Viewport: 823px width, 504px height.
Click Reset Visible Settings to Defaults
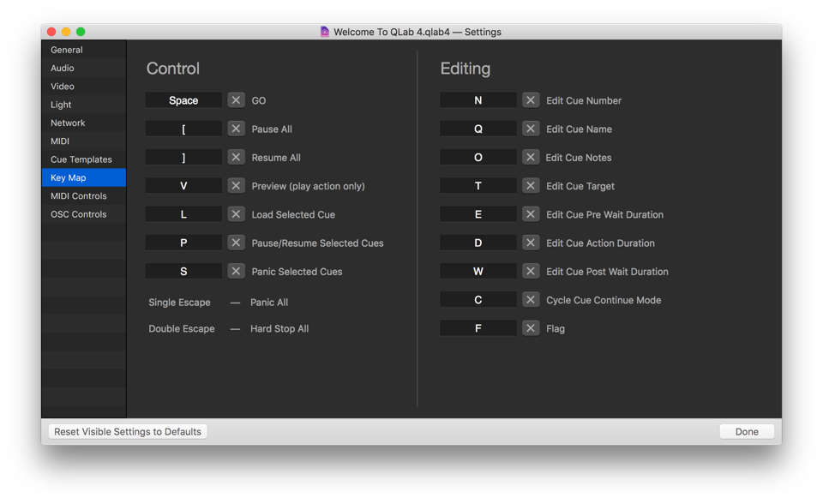(128, 432)
